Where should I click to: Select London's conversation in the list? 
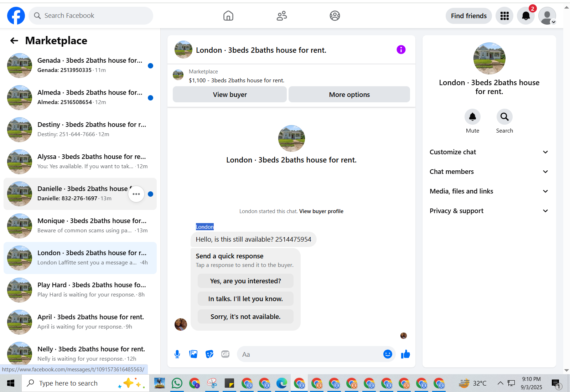[80, 258]
